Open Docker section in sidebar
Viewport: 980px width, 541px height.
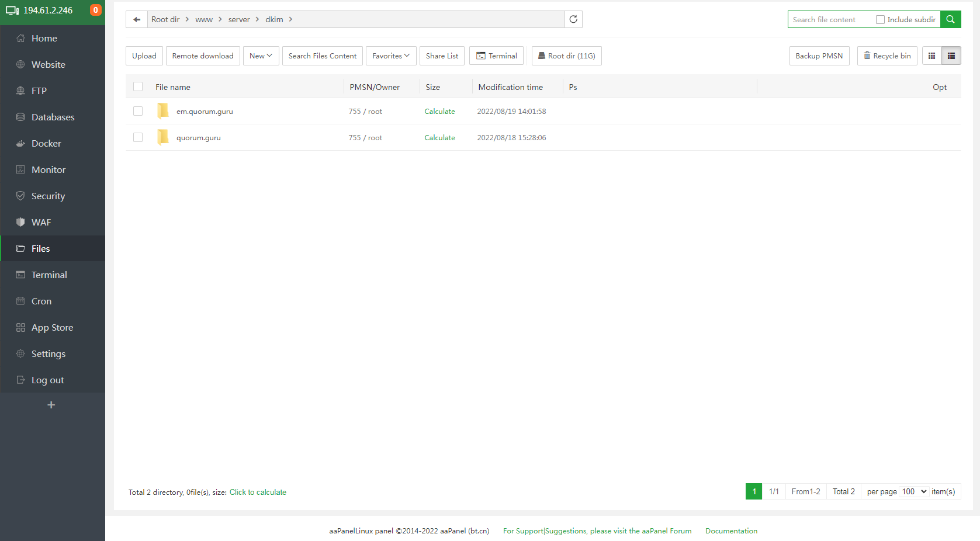pyautogui.click(x=53, y=143)
